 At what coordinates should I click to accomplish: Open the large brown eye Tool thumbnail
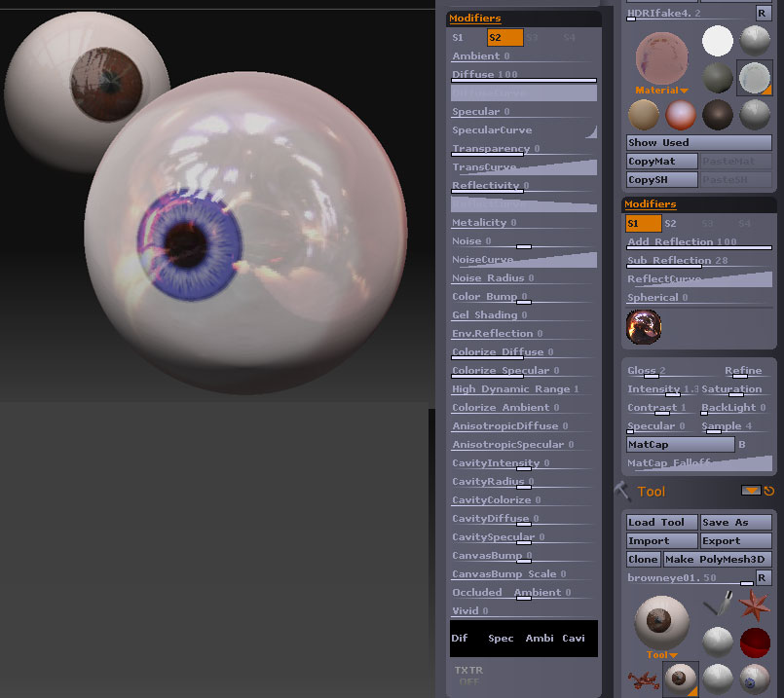(x=661, y=622)
